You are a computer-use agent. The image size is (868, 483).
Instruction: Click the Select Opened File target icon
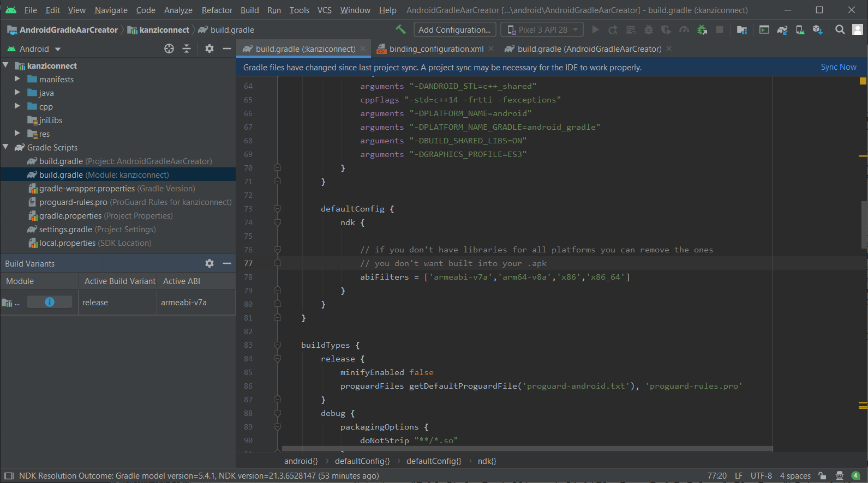pyautogui.click(x=169, y=49)
